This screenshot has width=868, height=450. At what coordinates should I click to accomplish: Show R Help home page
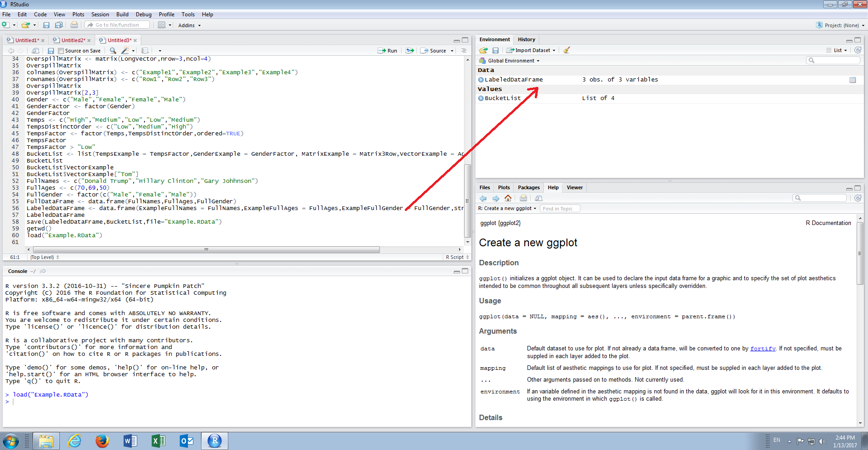pos(508,198)
